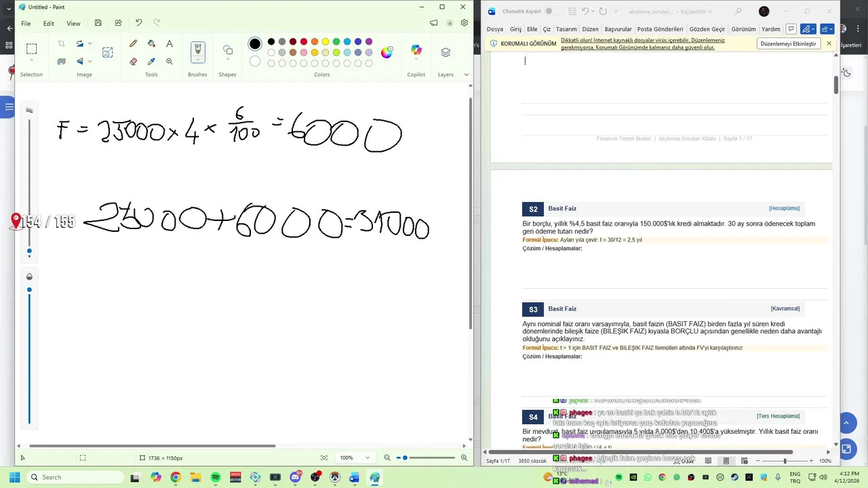The height and width of the screenshot is (488, 868).
Task: Click zoom in magnifier in Paint status bar
Action: pyautogui.click(x=464, y=457)
